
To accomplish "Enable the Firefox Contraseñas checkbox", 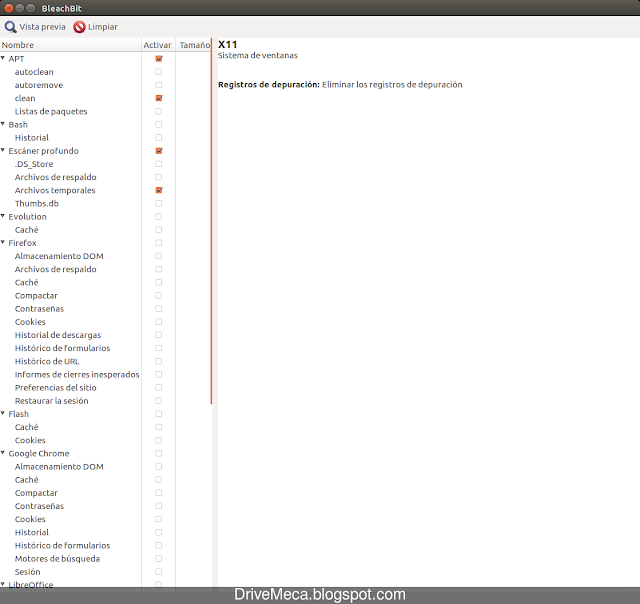I will point(159,309).
